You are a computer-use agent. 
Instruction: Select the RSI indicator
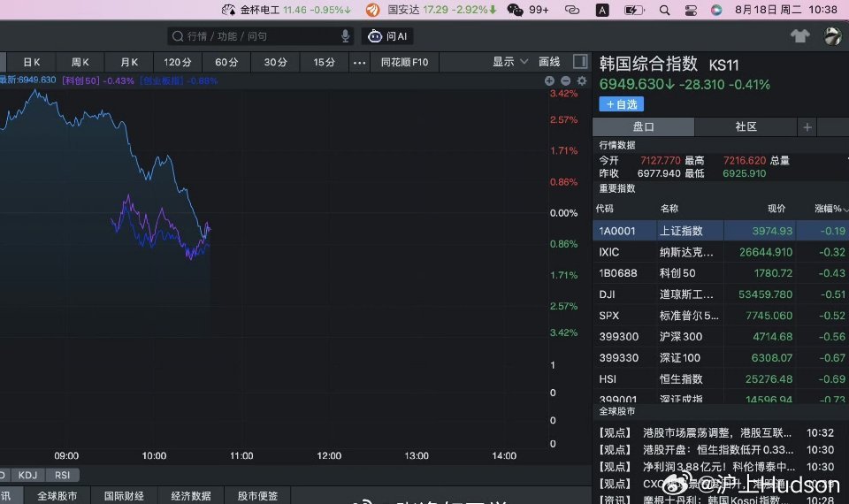62,475
